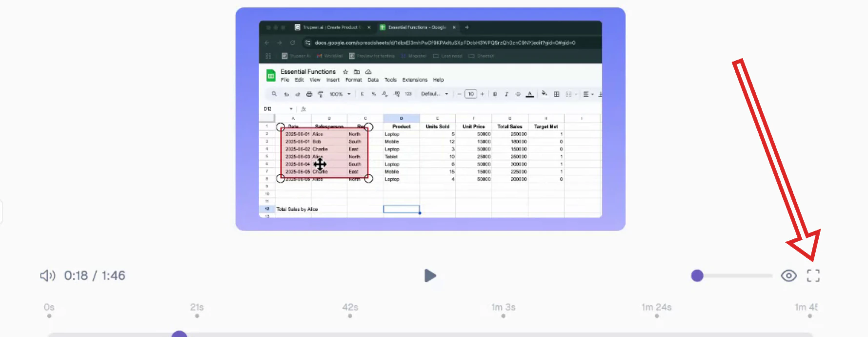Click the borders grid icon
Screen dimensions: 868x337
pyautogui.click(x=556, y=94)
